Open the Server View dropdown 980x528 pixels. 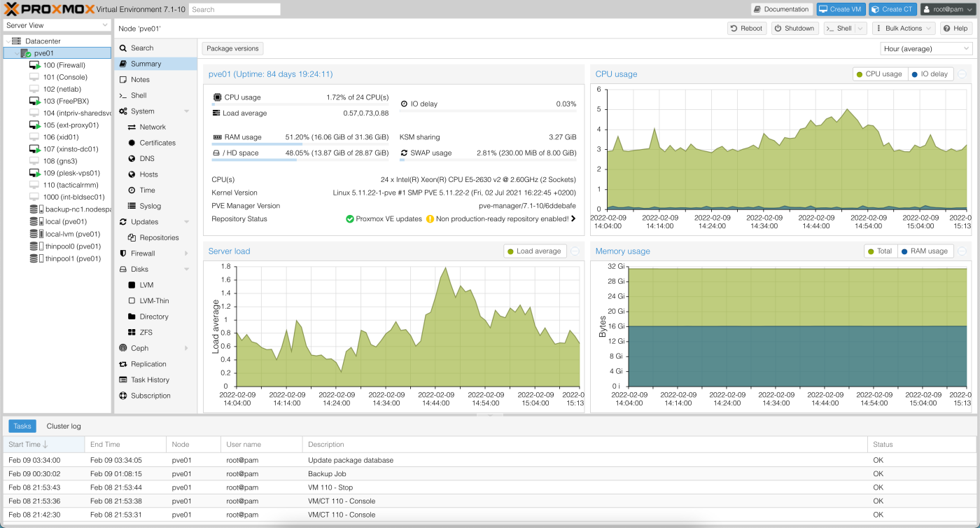point(57,25)
